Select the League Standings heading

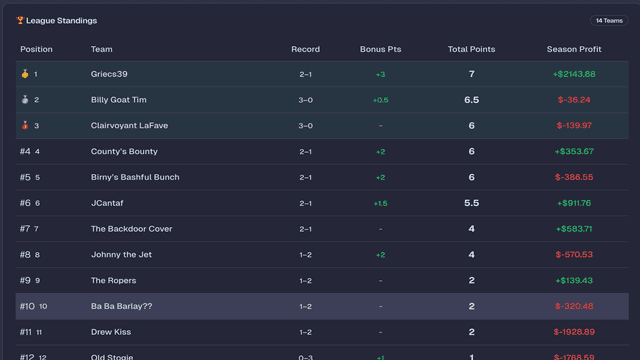click(x=62, y=20)
